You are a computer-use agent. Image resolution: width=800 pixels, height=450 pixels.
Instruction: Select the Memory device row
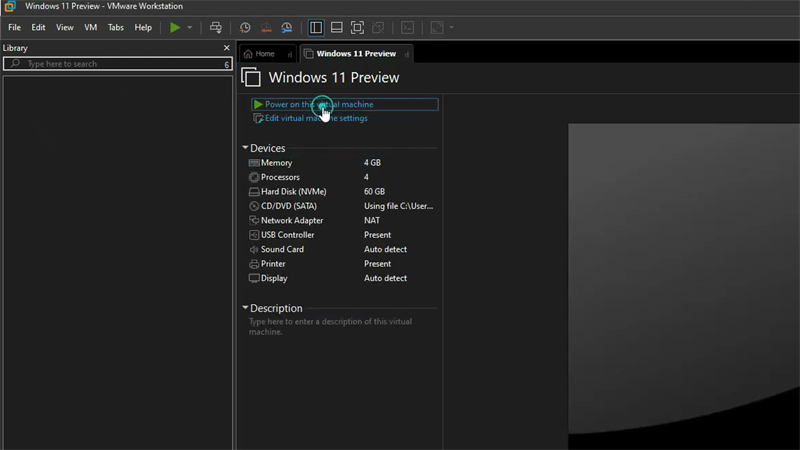coord(341,163)
